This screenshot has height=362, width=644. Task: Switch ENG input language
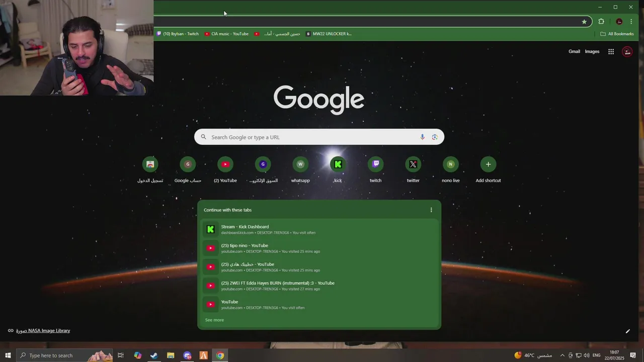point(597,355)
